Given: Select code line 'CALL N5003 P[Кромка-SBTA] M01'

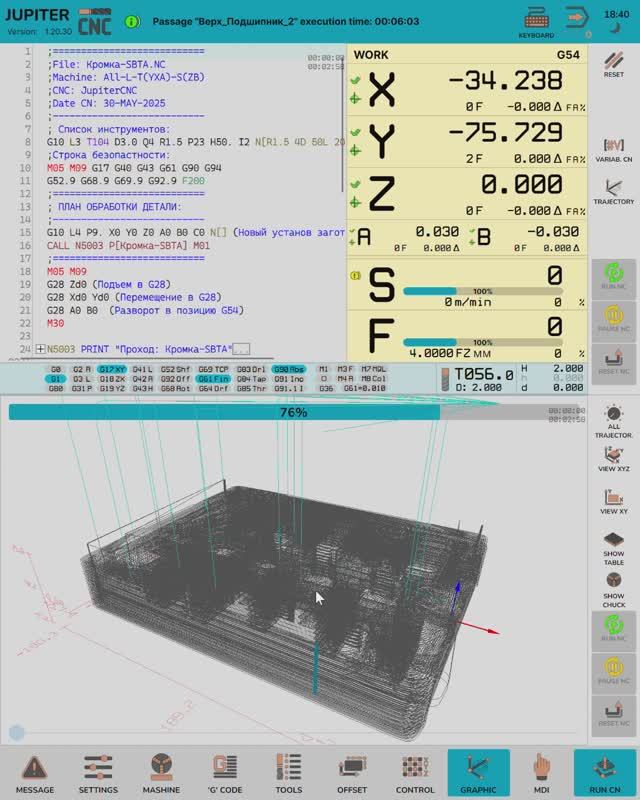Looking at the screenshot, I should click(128, 245).
